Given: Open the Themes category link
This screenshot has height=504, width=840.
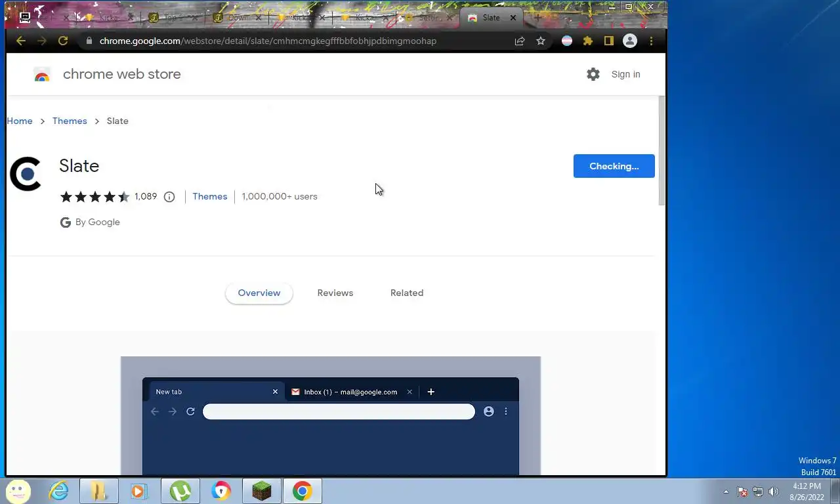Looking at the screenshot, I should coord(210,196).
